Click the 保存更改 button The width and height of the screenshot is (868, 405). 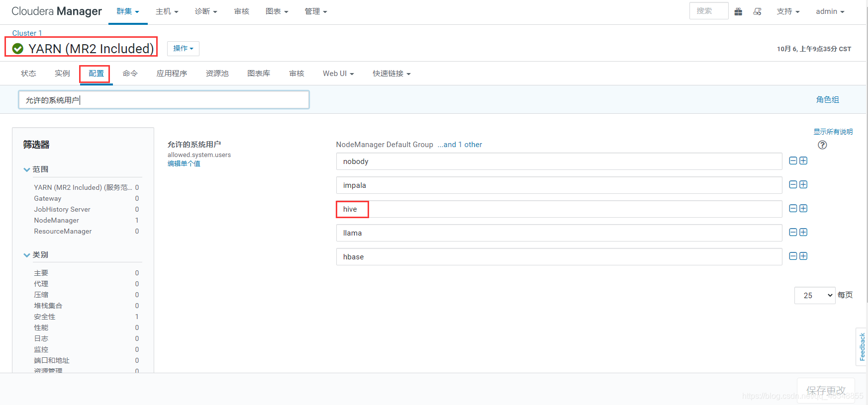(826, 391)
